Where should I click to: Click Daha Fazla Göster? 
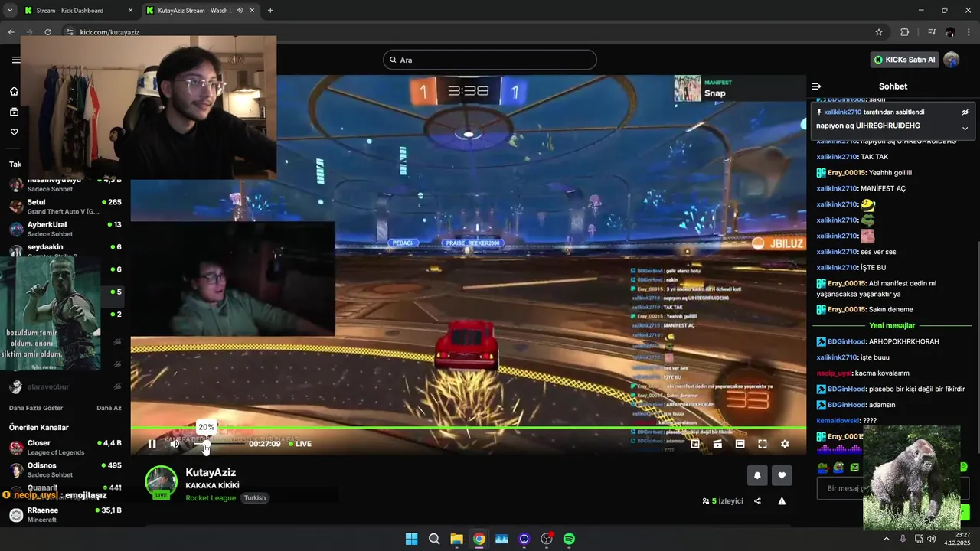(36, 409)
